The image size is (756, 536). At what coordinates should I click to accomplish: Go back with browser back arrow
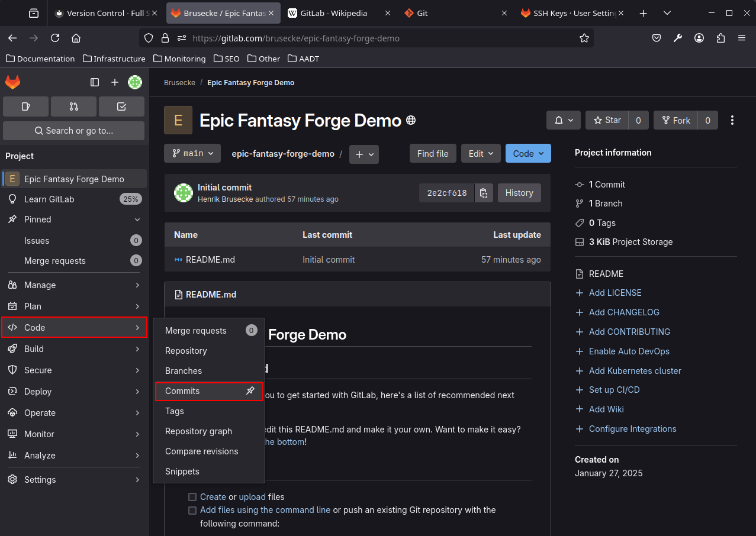(x=12, y=38)
